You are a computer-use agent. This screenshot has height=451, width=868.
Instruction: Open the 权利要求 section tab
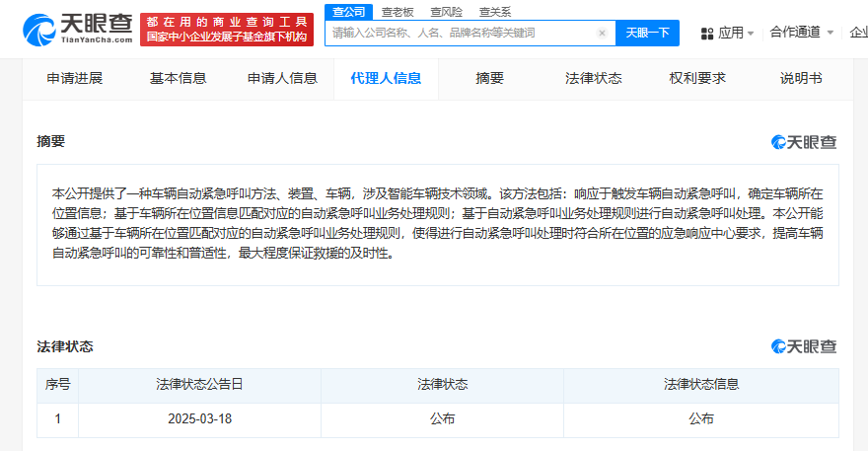(x=697, y=79)
